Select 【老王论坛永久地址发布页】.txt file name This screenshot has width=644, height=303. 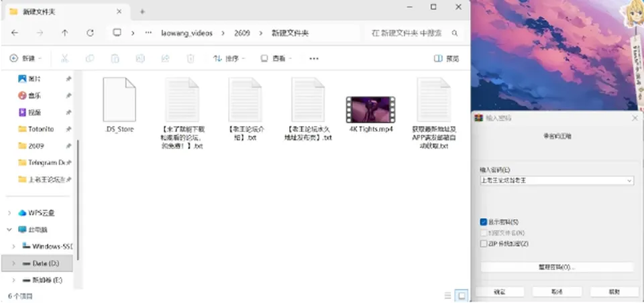(x=308, y=133)
